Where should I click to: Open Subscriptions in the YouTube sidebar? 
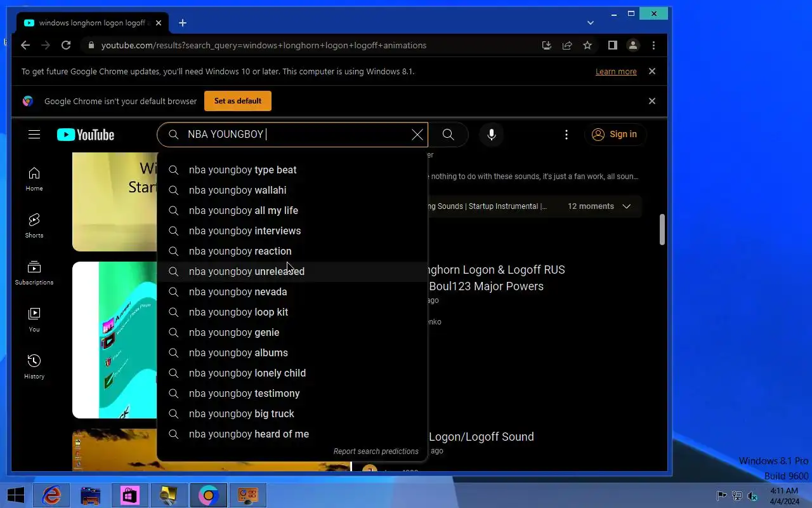[x=34, y=273]
